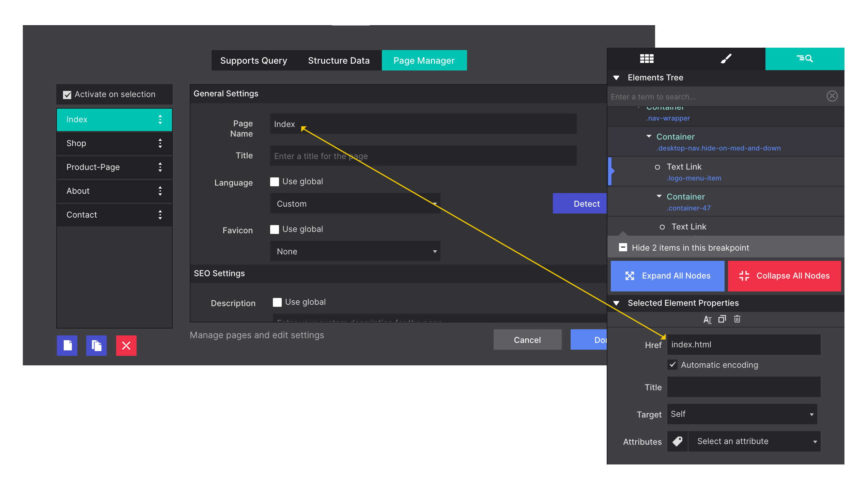Open the Favicon None dropdown

click(355, 251)
